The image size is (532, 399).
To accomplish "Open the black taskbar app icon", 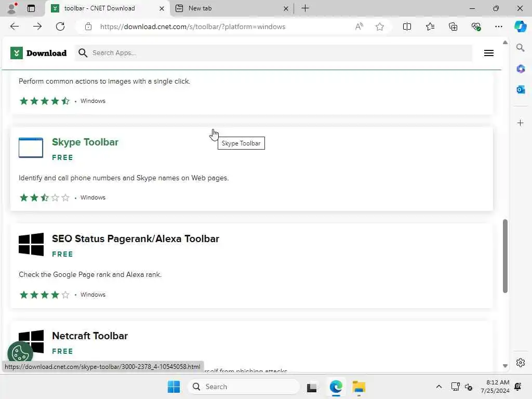I will click(312, 387).
